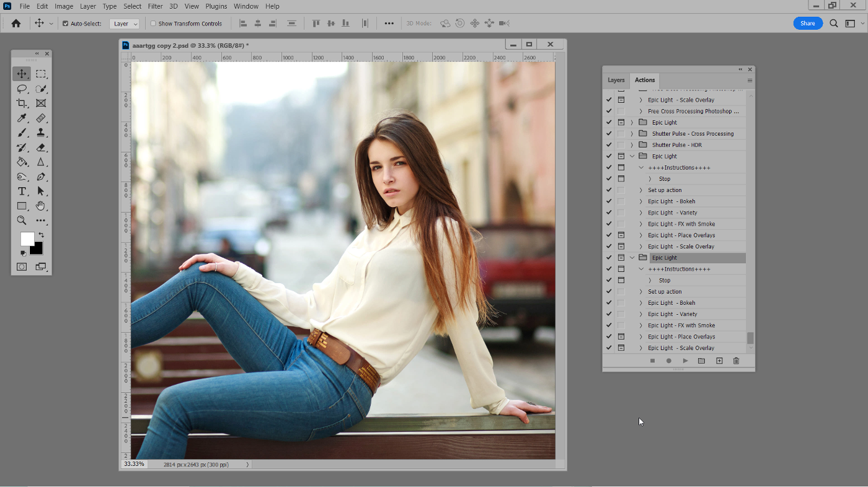This screenshot has height=487, width=868.
Task: Enable Show Transform Controls checkbox
Action: [x=153, y=24]
